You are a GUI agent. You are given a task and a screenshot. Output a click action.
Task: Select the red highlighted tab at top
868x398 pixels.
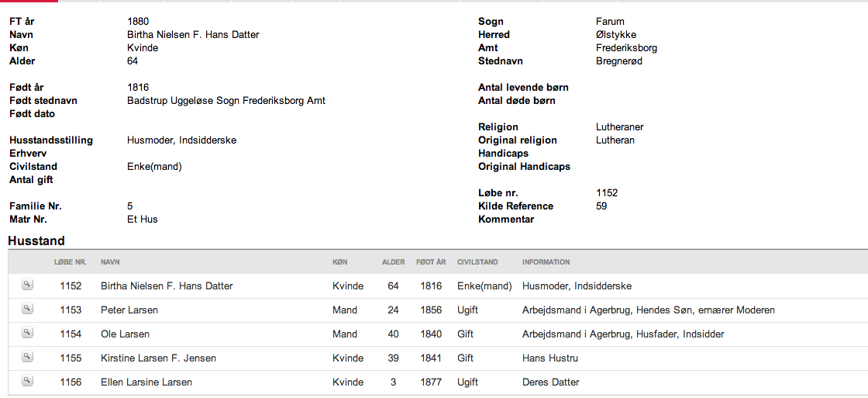(29, 1)
